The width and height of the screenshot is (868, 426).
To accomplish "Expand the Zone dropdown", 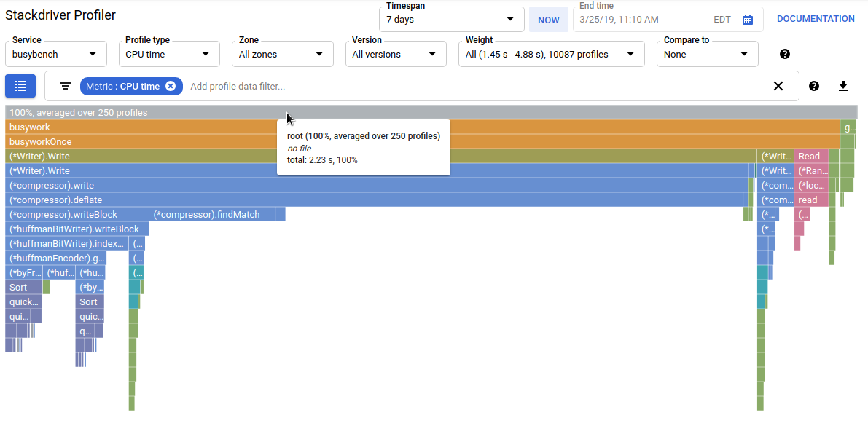I will [282, 54].
